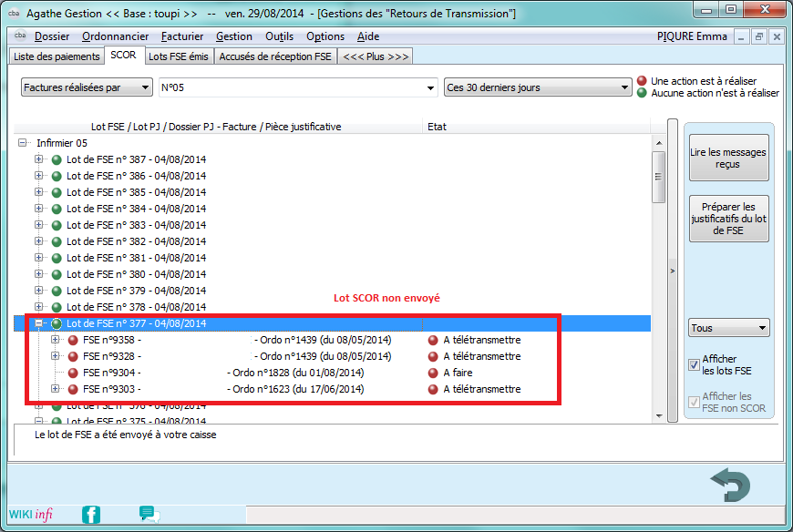Click green status dot of Lot 387

(57, 159)
